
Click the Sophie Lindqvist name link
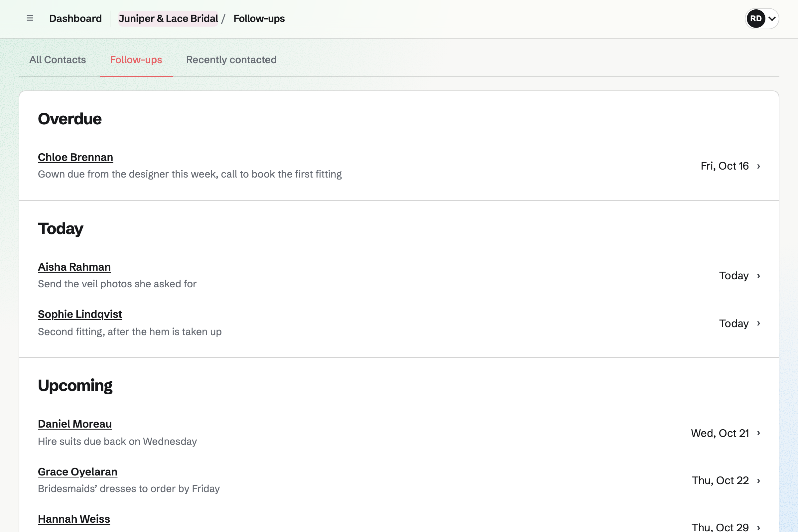tap(80, 314)
